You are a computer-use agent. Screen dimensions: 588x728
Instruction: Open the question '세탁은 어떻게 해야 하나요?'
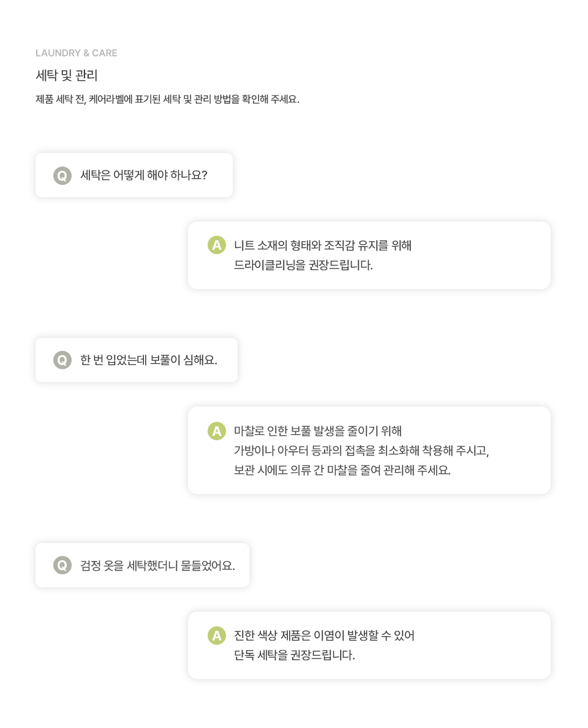coord(134,175)
